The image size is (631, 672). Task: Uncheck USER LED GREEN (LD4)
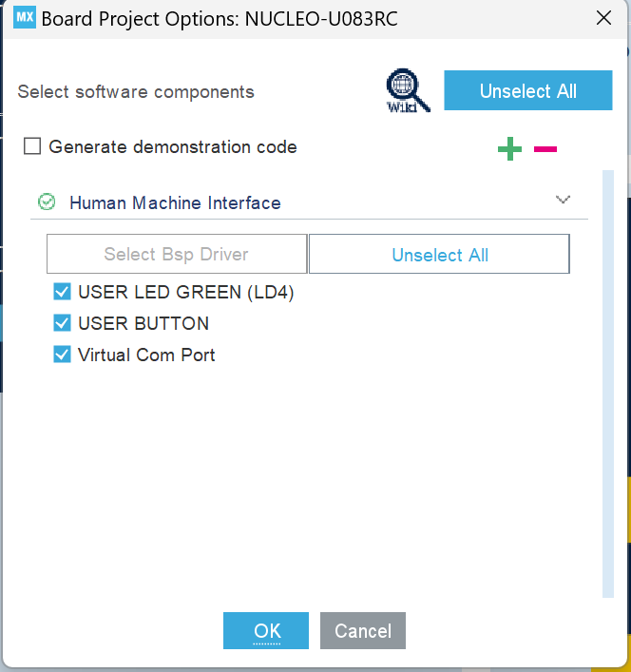pos(62,292)
